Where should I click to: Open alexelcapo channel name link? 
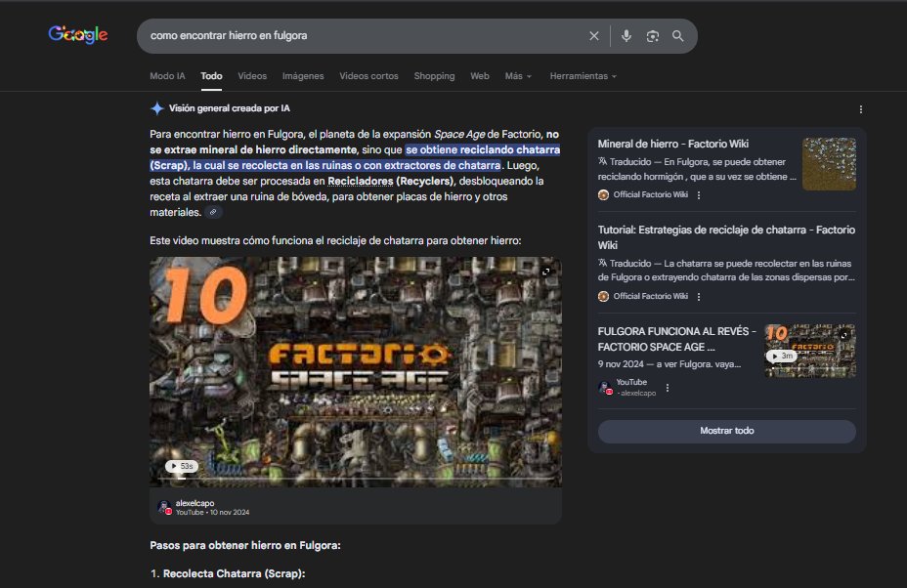tap(194, 503)
